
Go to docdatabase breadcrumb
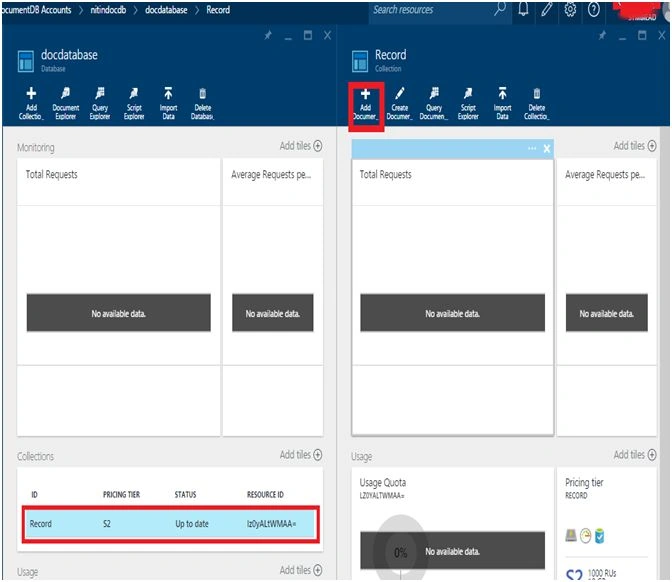point(166,9)
